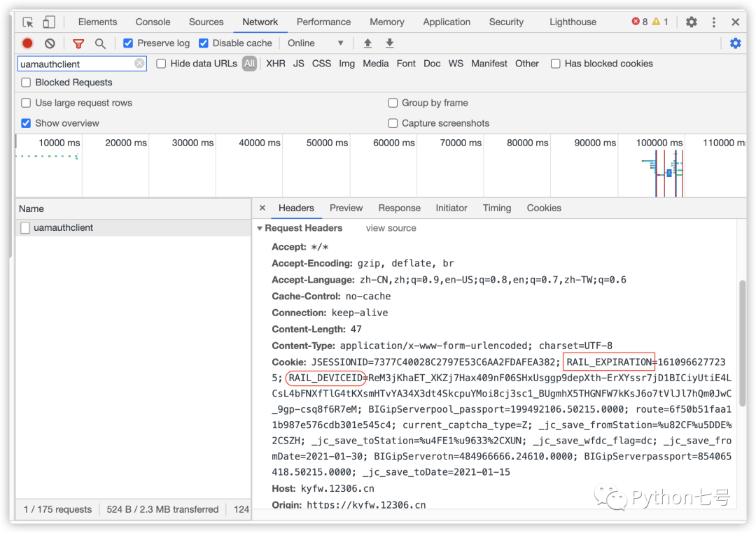Open the Online throttling dropdown

pos(315,43)
